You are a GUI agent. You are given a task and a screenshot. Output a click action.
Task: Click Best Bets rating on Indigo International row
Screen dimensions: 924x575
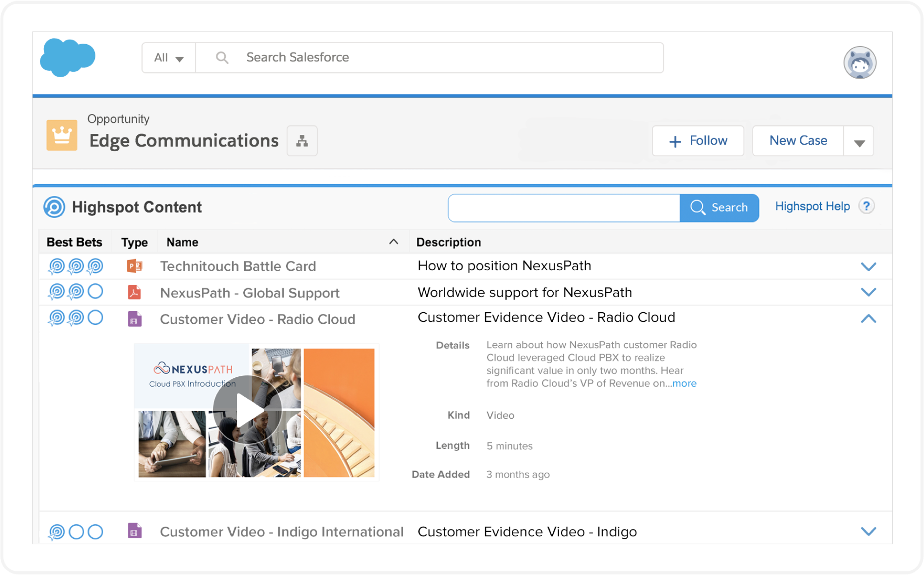click(76, 532)
